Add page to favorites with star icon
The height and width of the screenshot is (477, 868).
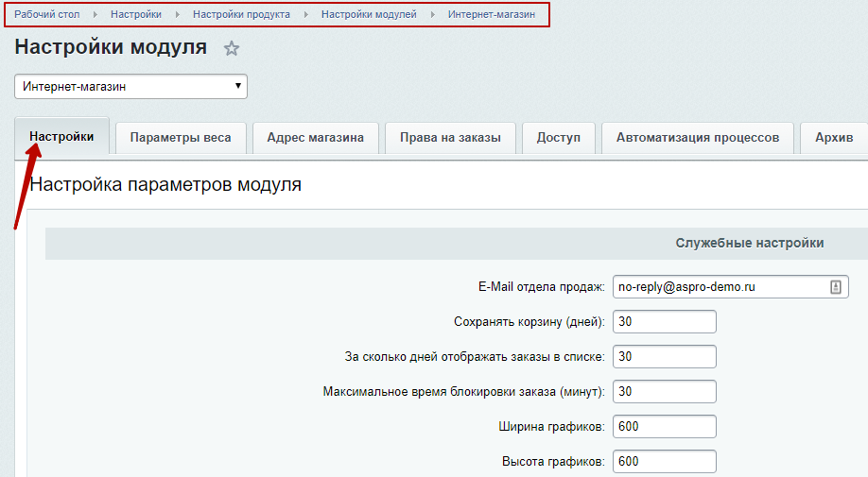(x=232, y=48)
